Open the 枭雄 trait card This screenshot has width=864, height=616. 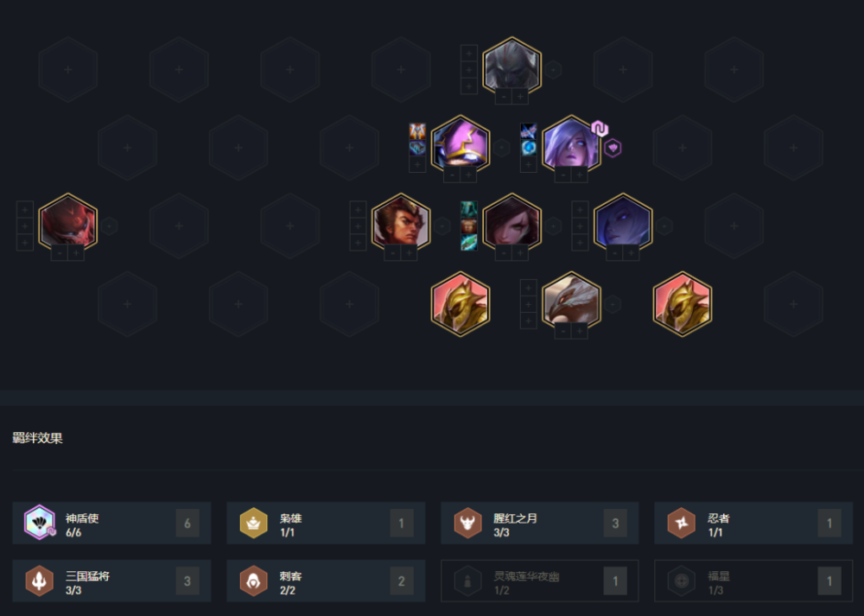[x=326, y=523]
